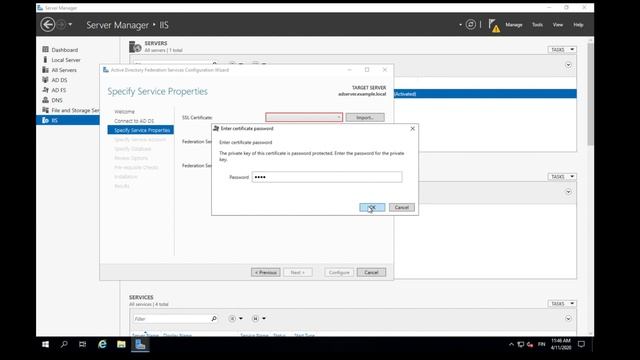Click Server Manager taskbar icon
This screenshot has width=640, height=360.
140,344
